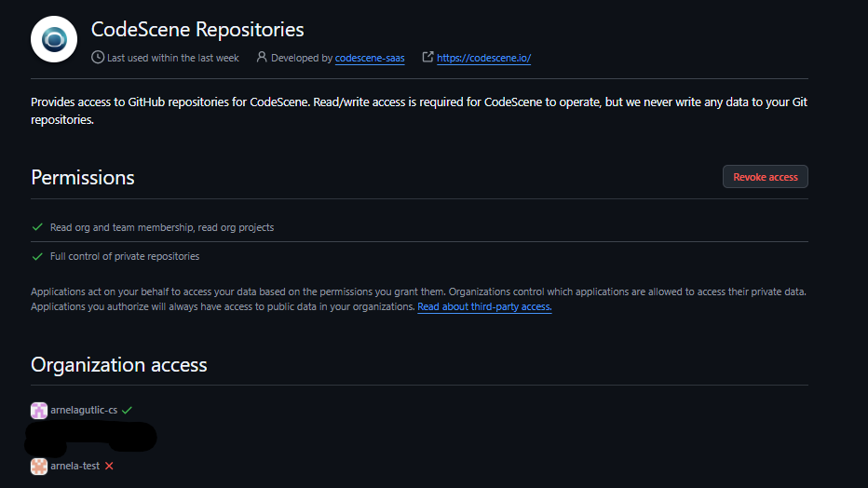Click the CodeScene Repositories title
The height and width of the screenshot is (488, 868).
pos(197,29)
